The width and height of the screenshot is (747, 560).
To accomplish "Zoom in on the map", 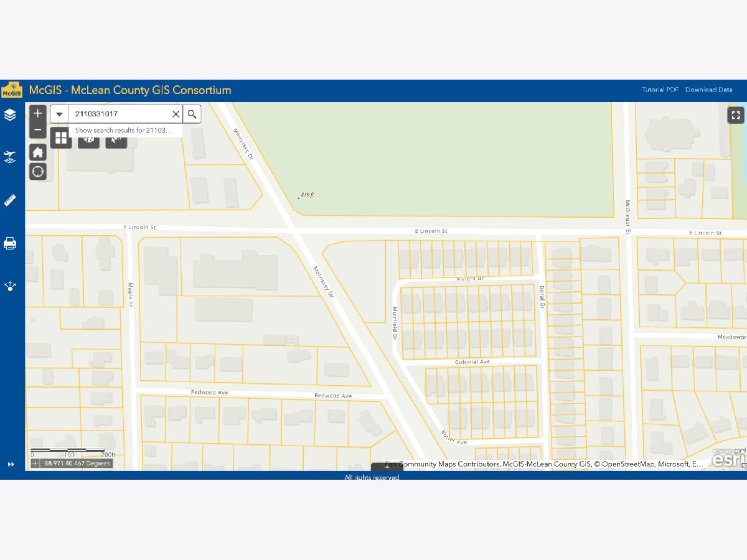I will coord(38,113).
